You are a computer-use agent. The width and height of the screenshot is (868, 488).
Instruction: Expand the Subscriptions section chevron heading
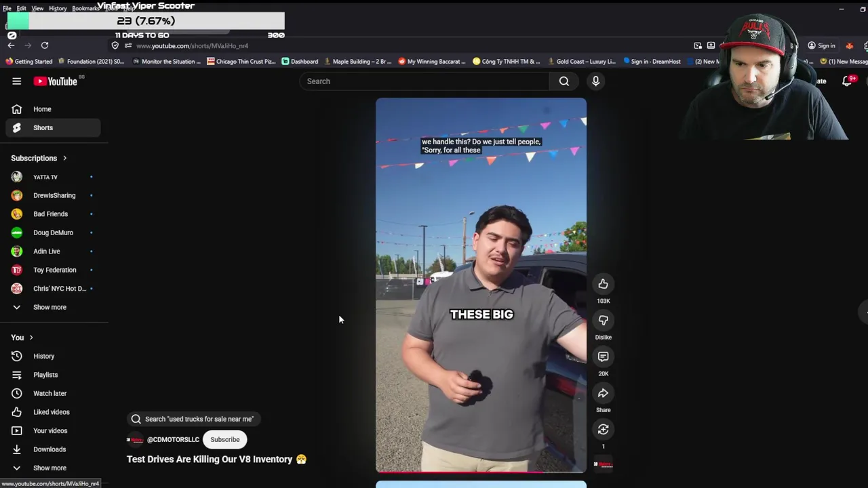pos(39,158)
